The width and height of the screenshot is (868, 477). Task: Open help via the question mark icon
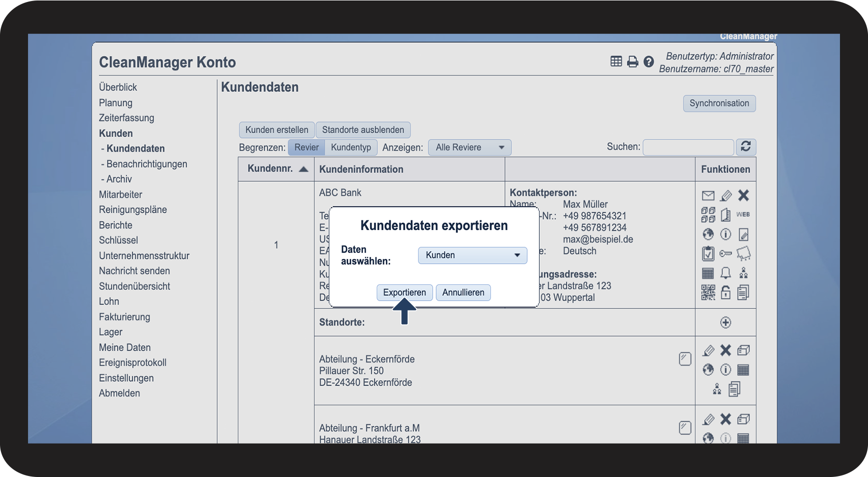point(648,62)
